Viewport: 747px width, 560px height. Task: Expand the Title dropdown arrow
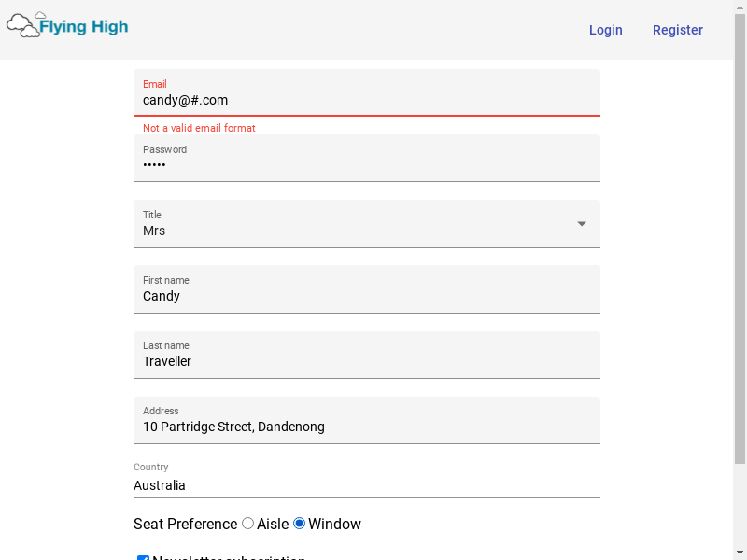[582, 224]
